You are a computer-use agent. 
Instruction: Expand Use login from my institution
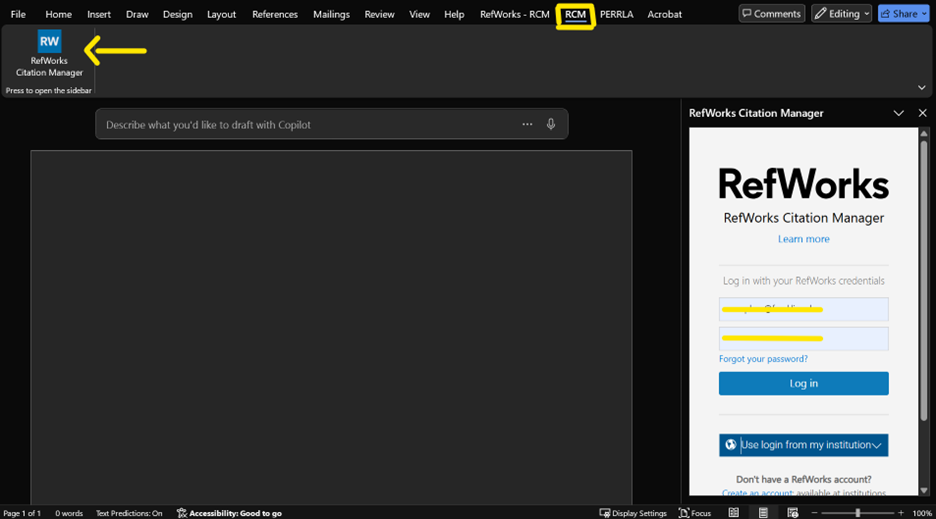point(803,445)
